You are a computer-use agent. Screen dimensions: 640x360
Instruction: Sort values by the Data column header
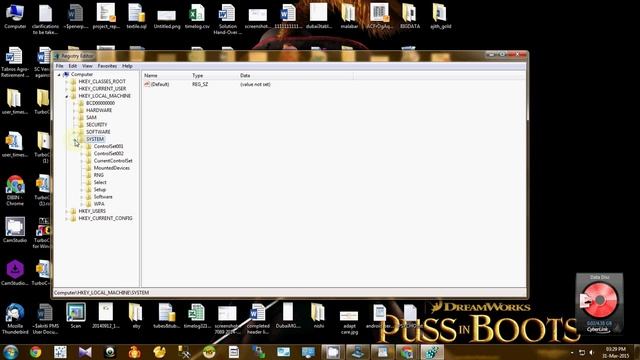click(296, 76)
